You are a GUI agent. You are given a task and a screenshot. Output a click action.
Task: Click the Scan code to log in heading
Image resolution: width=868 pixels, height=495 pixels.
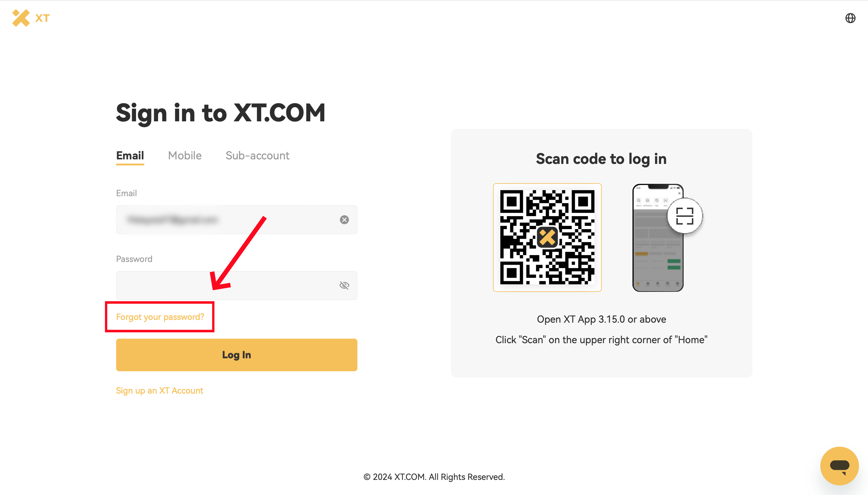click(x=601, y=159)
